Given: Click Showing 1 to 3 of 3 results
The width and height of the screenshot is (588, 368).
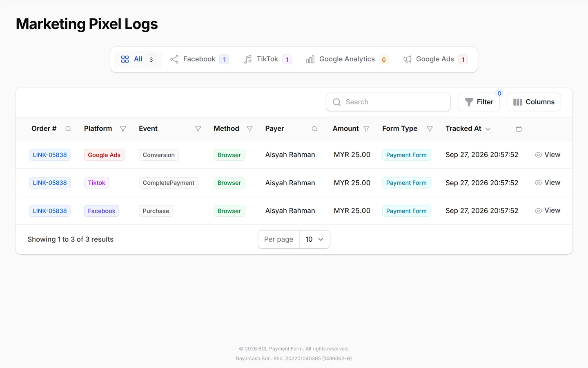Looking at the screenshot, I should 70,239.
